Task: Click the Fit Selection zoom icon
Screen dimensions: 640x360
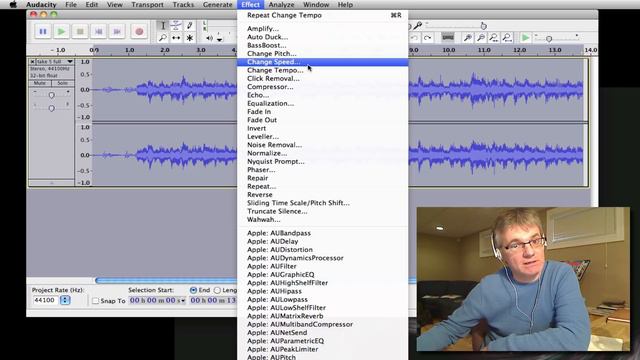Action: pyautogui.click(x=494, y=38)
